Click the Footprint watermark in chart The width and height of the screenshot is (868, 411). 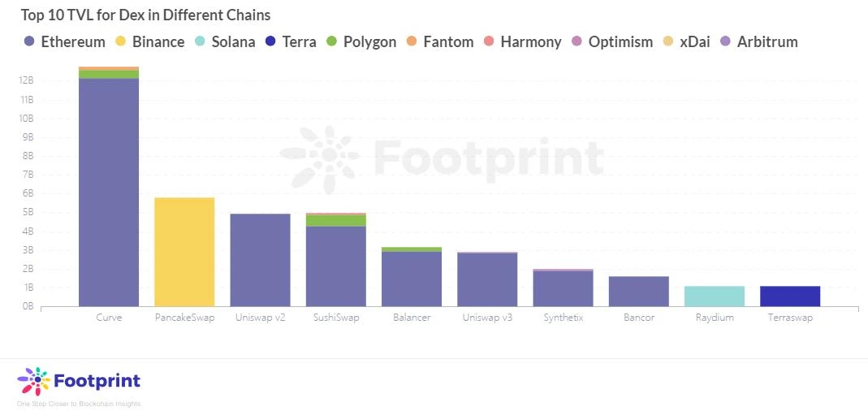click(441, 158)
